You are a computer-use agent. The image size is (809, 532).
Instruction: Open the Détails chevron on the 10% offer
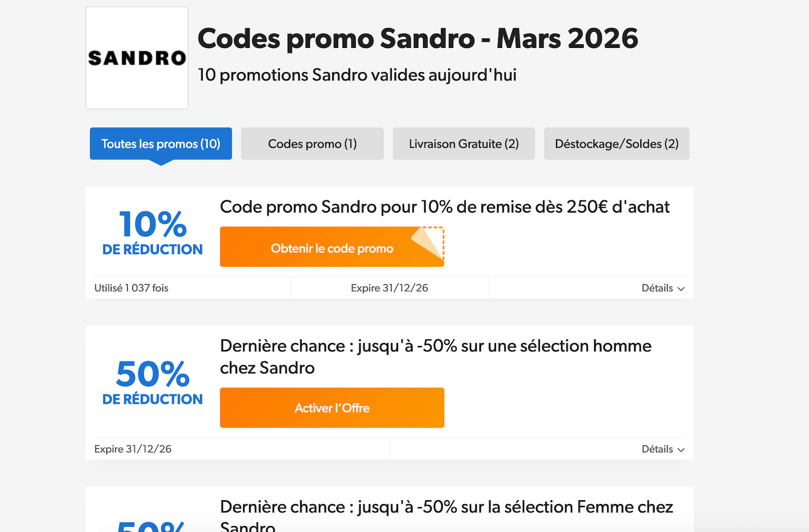663,288
